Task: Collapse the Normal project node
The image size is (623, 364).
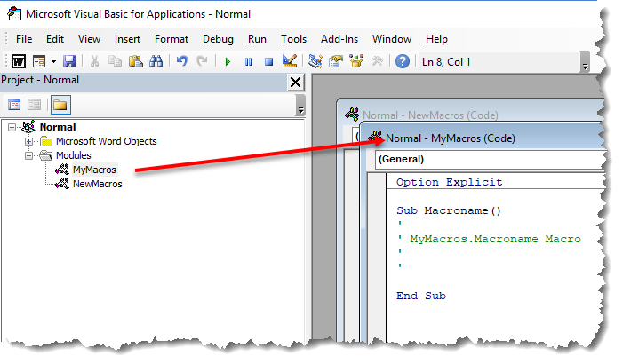Action: pyautogui.click(x=12, y=128)
